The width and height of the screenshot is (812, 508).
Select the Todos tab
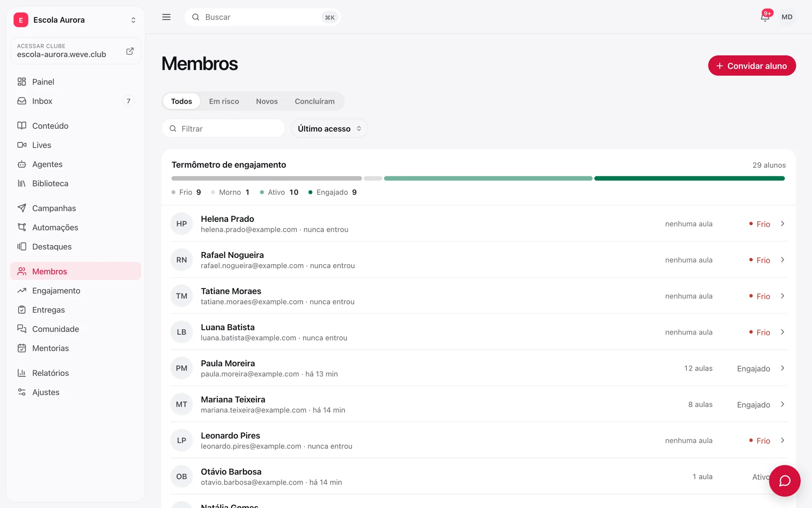coord(181,101)
